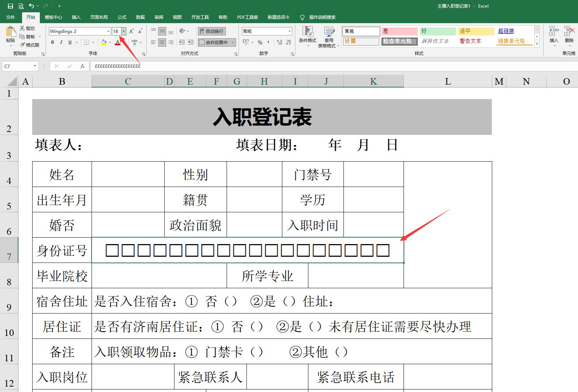Apply percent style to the cell
The width and height of the screenshot is (578, 392).
[260, 42]
